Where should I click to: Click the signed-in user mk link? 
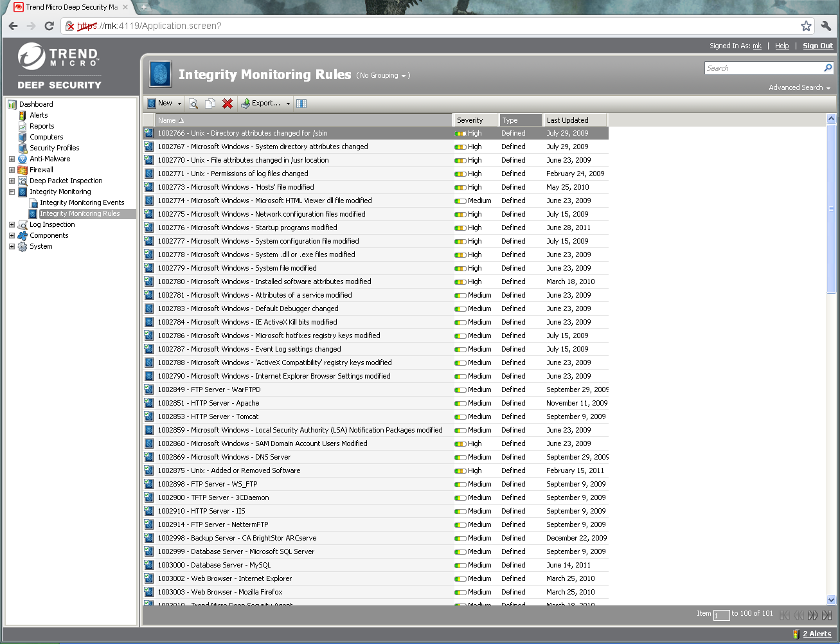757,46
